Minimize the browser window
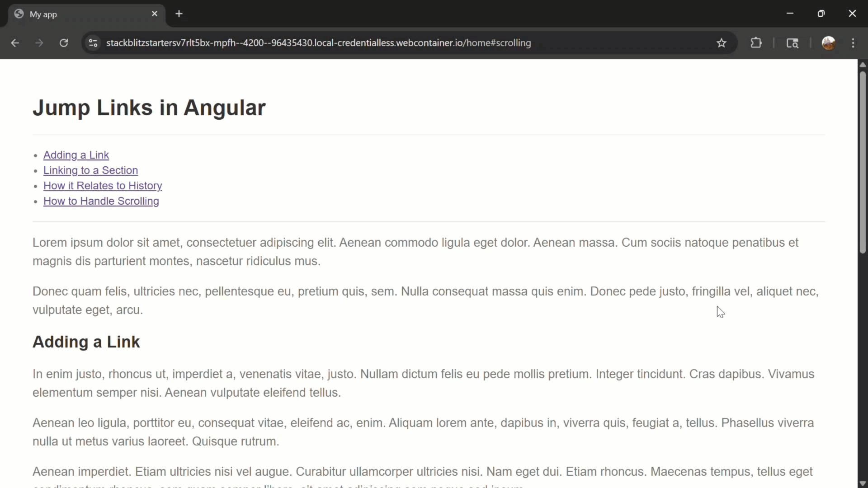This screenshot has height=488, width=868. click(790, 14)
